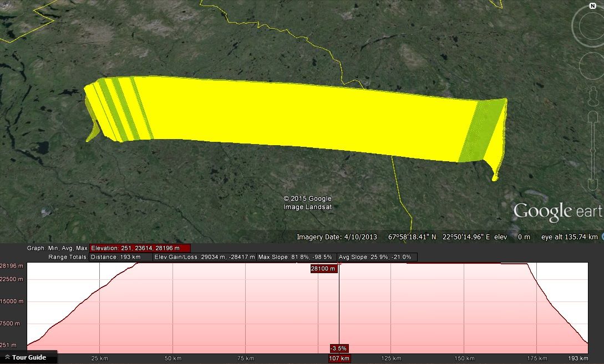The width and height of the screenshot is (604, 364).
Task: Click the Move joystick pan circle
Action: tap(591, 66)
